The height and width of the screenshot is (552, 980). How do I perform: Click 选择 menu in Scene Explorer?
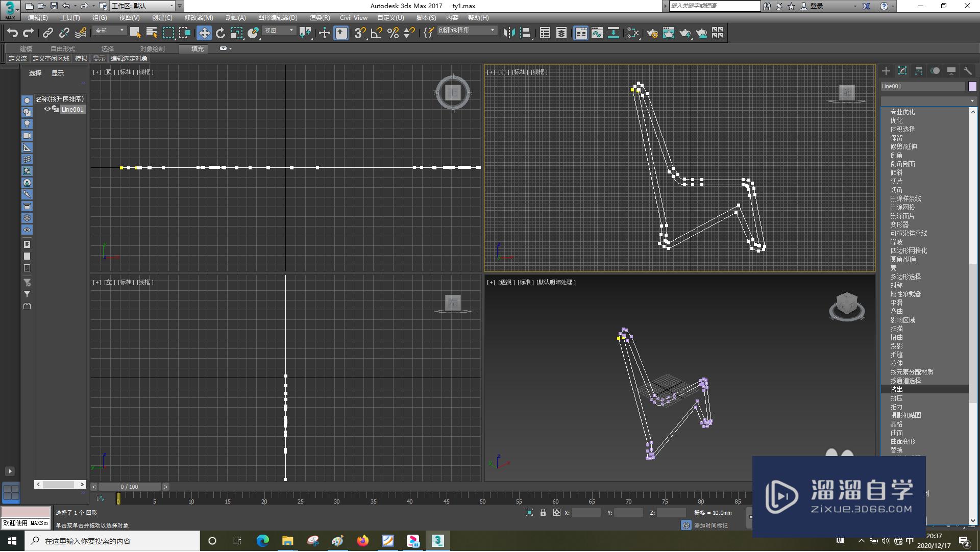(x=35, y=73)
